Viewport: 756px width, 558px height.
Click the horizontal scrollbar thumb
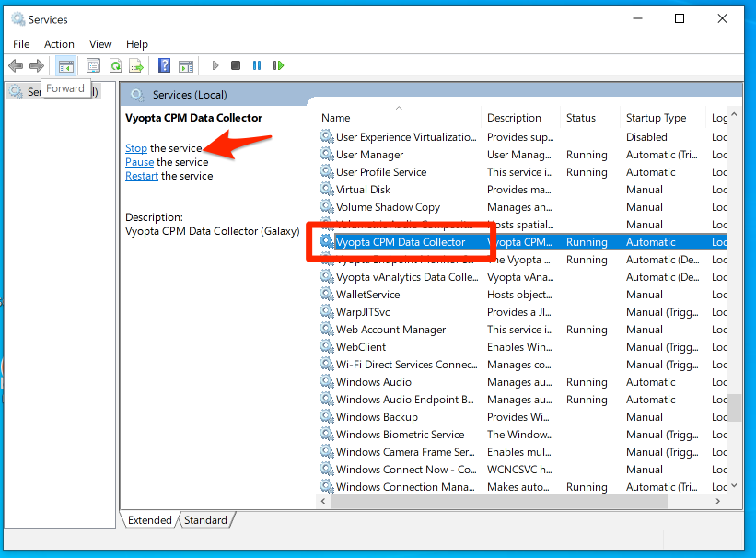click(499, 501)
